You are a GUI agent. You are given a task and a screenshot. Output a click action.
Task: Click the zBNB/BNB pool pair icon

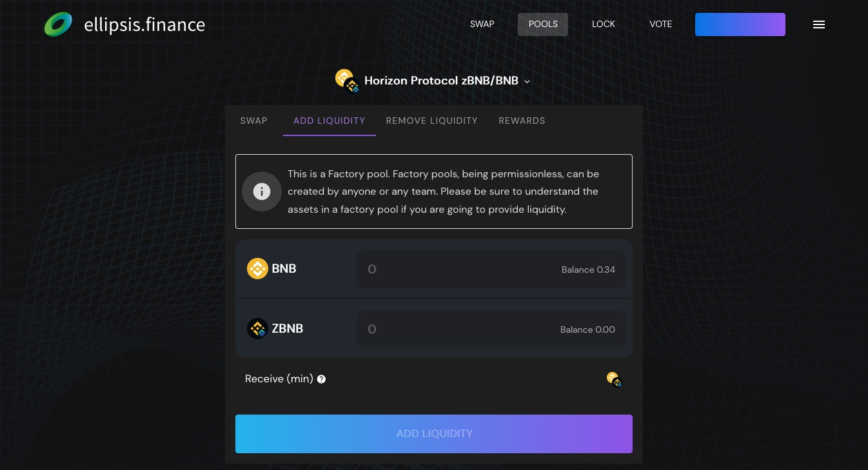coord(346,81)
